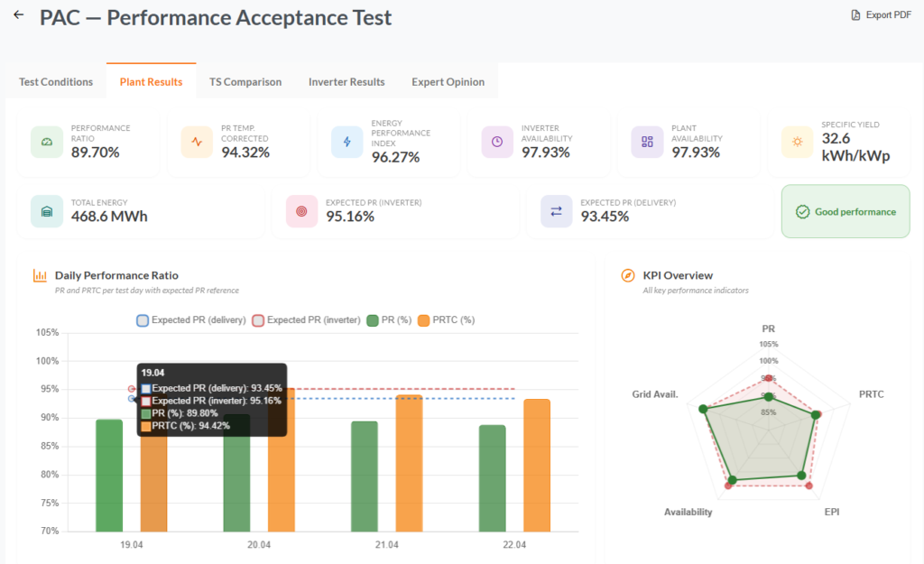Click the Specific Yield sun icon
924x564 pixels.
tap(798, 142)
